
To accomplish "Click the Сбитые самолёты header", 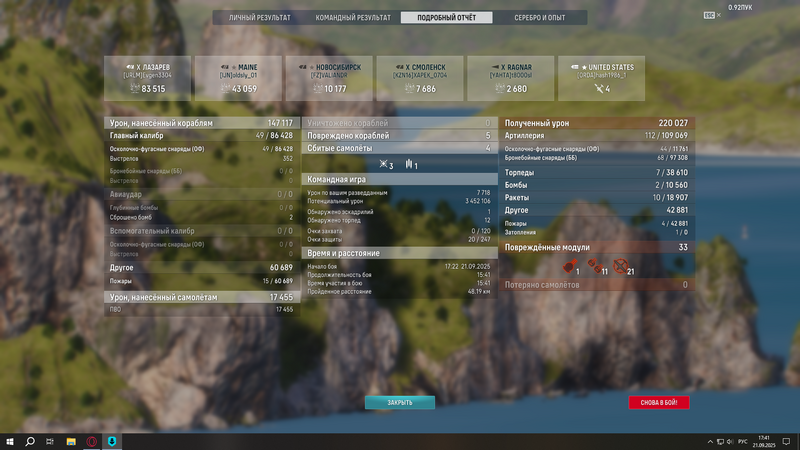I will (399, 148).
